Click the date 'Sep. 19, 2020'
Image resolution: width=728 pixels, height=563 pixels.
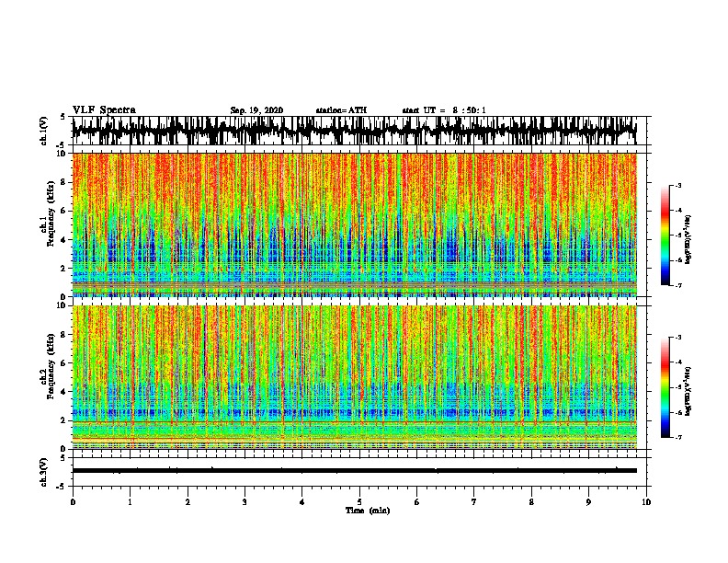pyautogui.click(x=256, y=110)
